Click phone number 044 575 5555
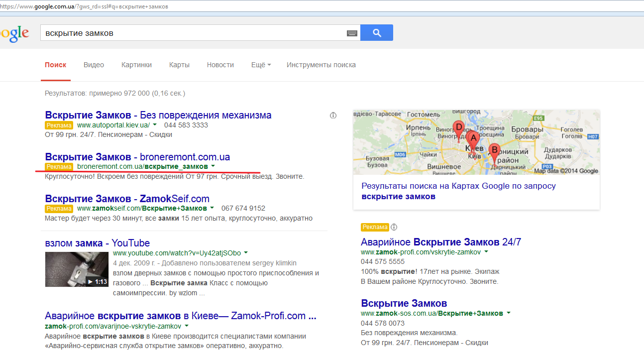The height and width of the screenshot is (361, 644). click(x=383, y=261)
